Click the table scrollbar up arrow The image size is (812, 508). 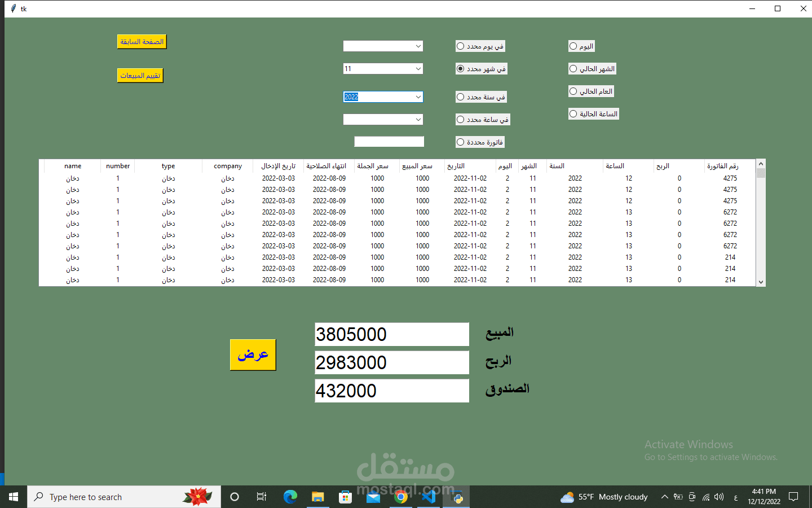761,164
